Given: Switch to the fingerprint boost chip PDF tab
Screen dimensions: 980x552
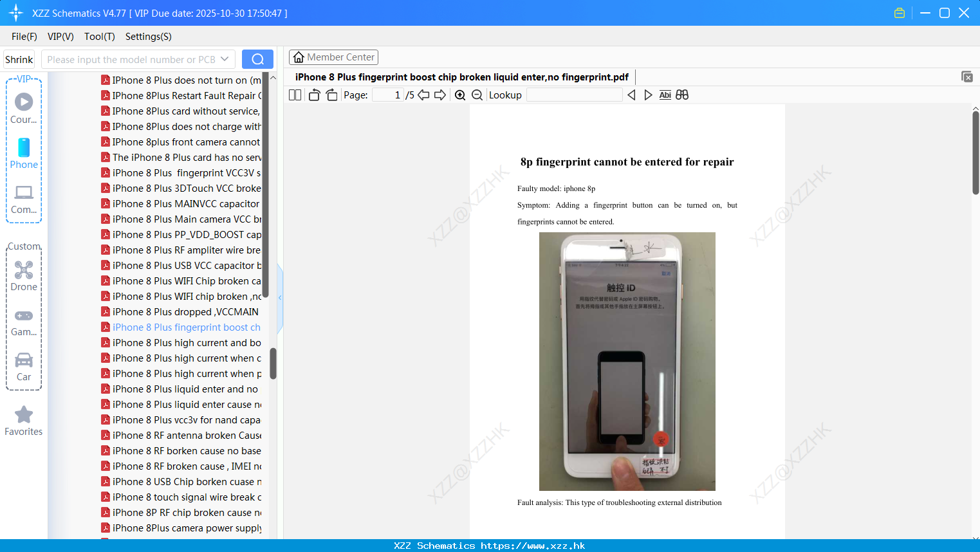Looking at the screenshot, I should coord(462,77).
